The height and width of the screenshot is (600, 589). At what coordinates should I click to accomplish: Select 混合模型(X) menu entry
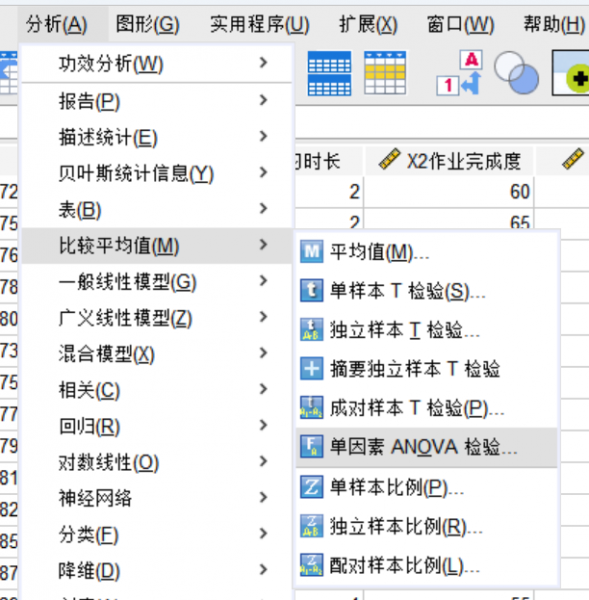coord(157,354)
